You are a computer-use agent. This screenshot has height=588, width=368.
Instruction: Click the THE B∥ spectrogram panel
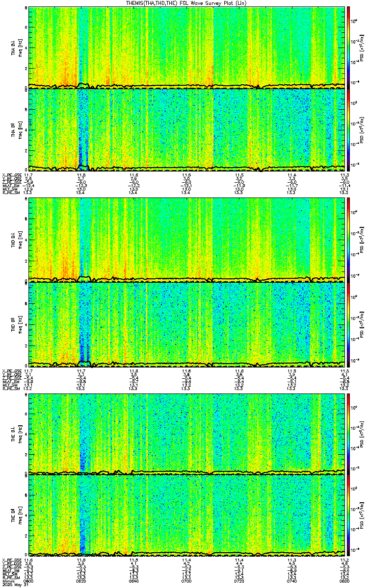pos(187,516)
